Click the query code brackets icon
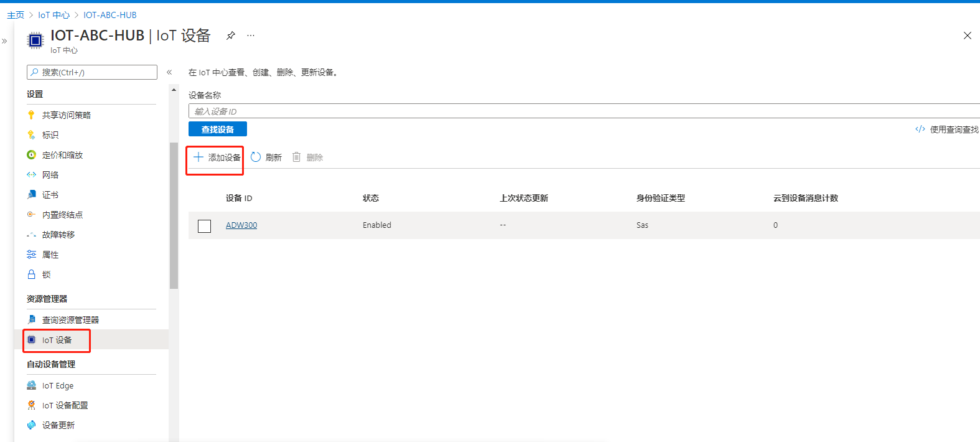Viewport: 980px width, 442px height. pyautogui.click(x=920, y=129)
